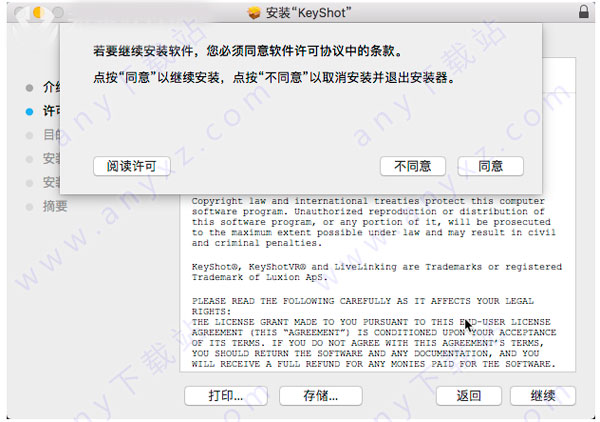The width and height of the screenshot is (600, 422).
Task: Click the 'PLEASE READ THE FOLLOWING CAREFULLY' line
Action: pos(362,301)
